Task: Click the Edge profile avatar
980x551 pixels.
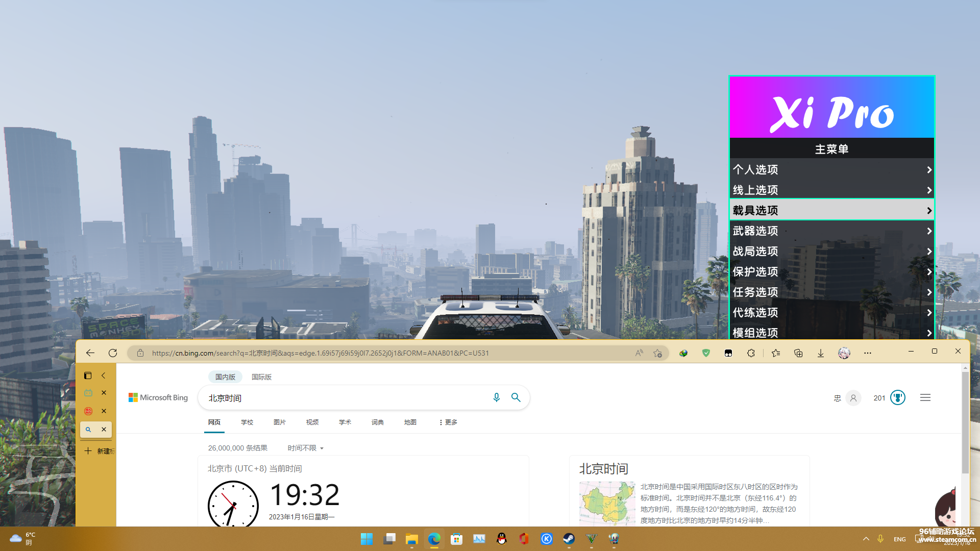Action: [844, 353]
